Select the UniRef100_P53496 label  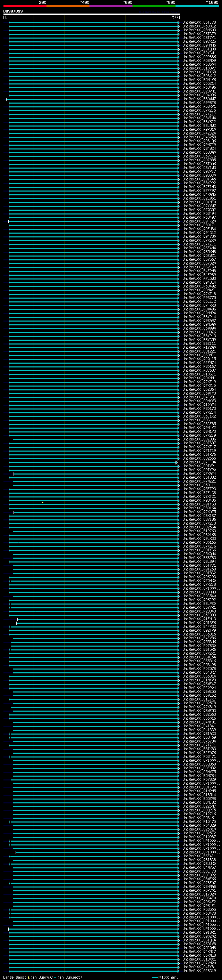point(199,88)
